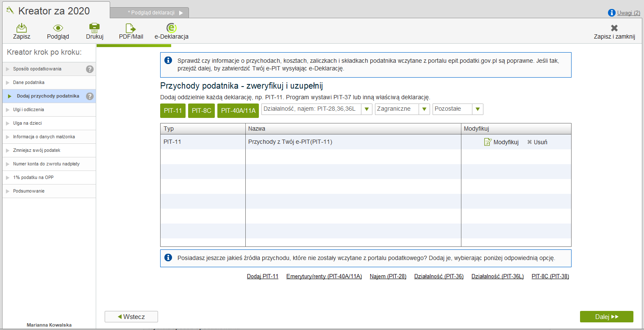Open the Zagraniczne dropdown
Viewport: 644px width, 330px height.
pyautogui.click(x=424, y=109)
